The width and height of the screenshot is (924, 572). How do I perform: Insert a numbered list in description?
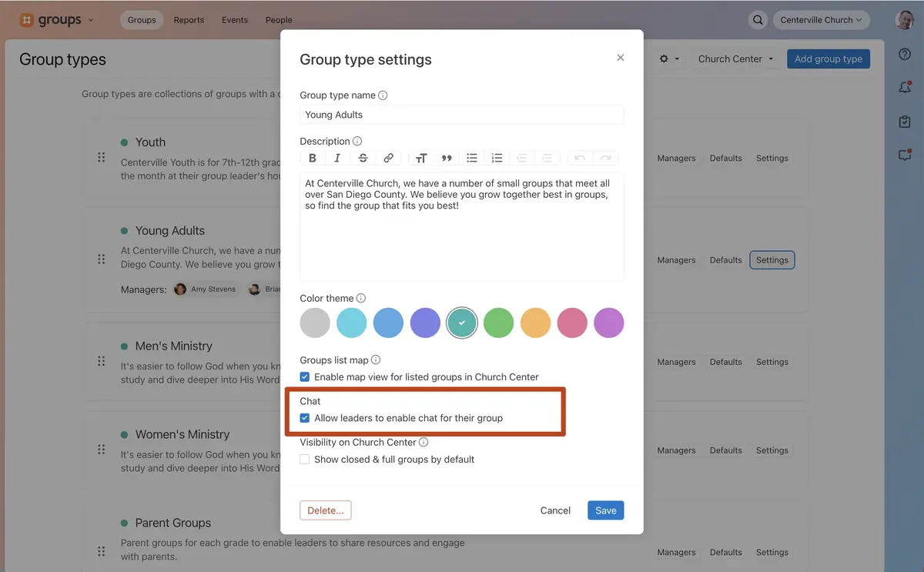[497, 158]
